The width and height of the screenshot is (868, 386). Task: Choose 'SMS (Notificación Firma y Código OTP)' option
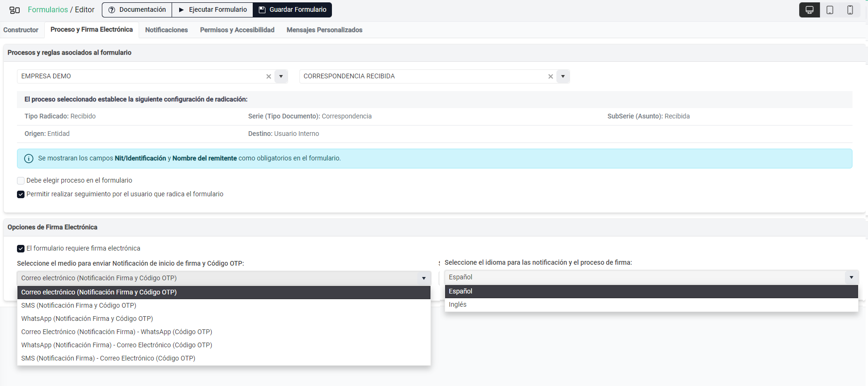click(x=79, y=305)
